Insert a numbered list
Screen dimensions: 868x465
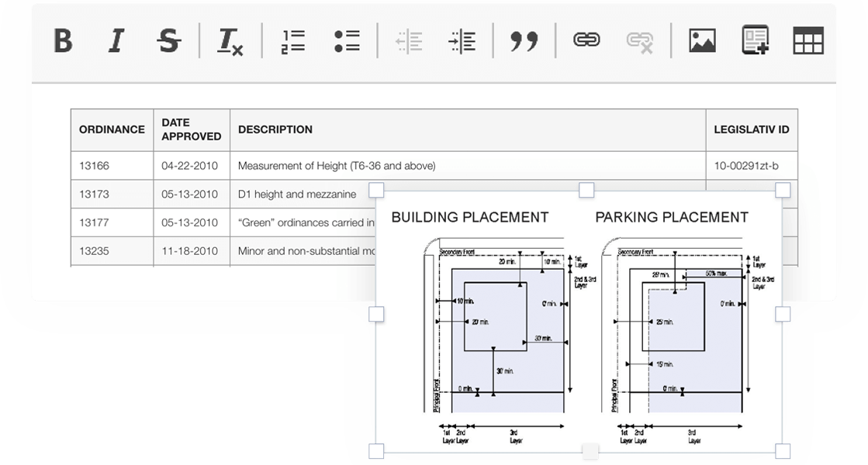pyautogui.click(x=293, y=42)
